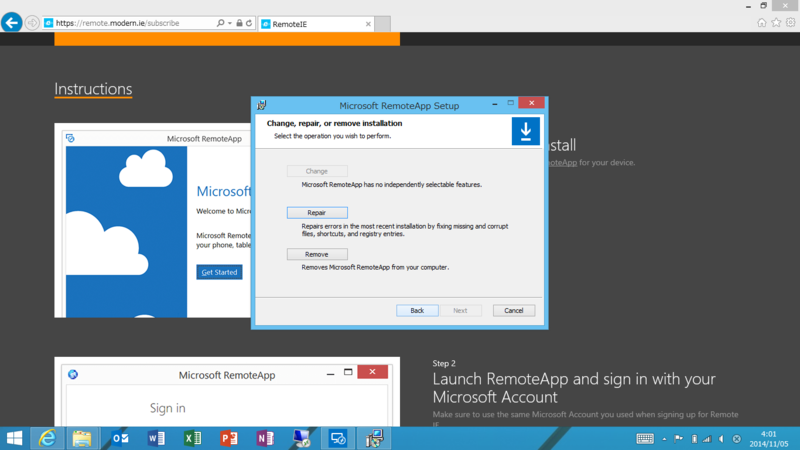Click the search magnifier icon in address bar
This screenshot has height=450, width=800.
220,23
